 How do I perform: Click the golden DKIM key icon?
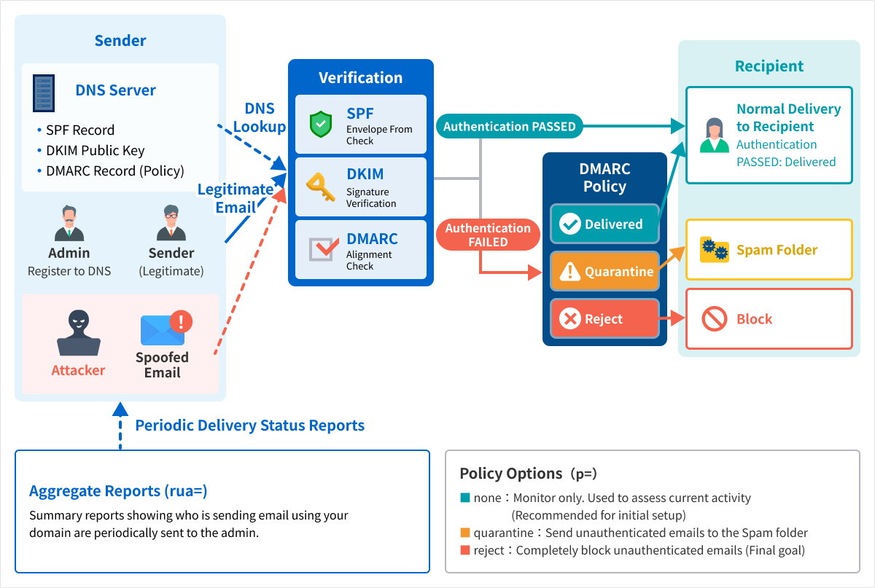point(320,187)
